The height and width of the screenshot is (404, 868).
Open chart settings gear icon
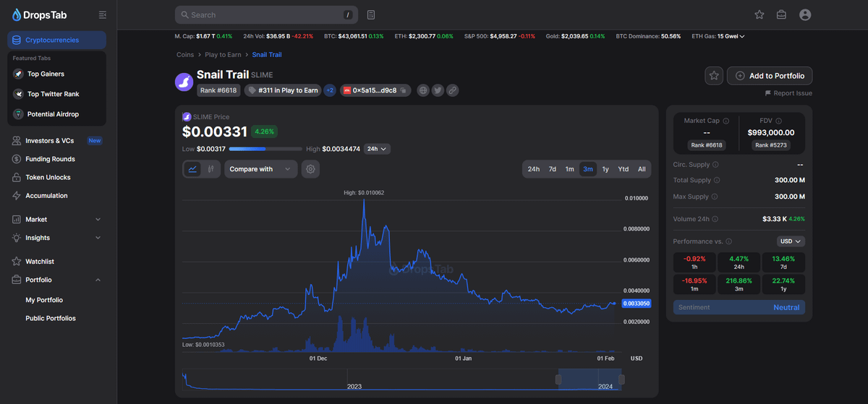(311, 169)
